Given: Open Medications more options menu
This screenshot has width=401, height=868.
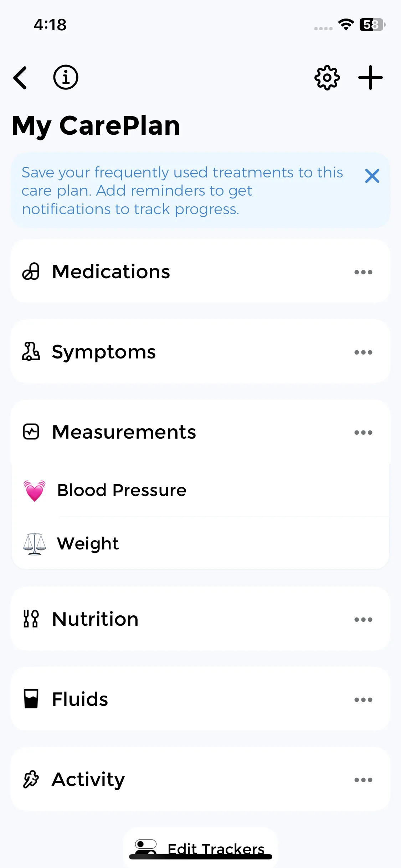Looking at the screenshot, I should [363, 272].
